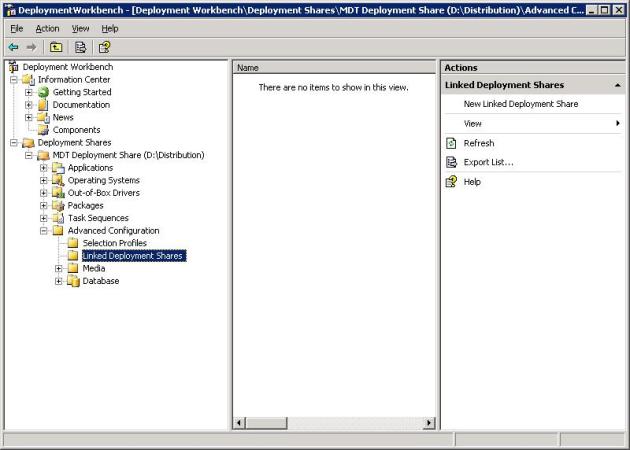
Task: Click the MDT Deployment Share folder icon
Action: coord(43,155)
